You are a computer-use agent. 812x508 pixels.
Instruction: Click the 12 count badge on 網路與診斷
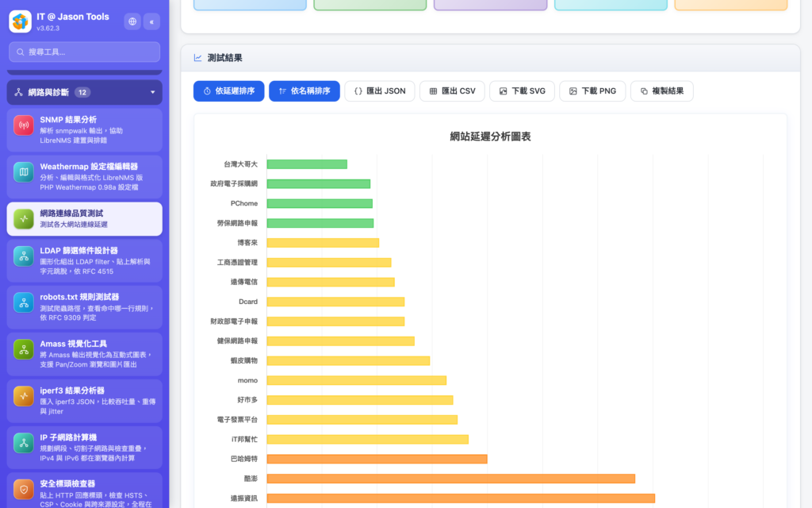[82, 92]
